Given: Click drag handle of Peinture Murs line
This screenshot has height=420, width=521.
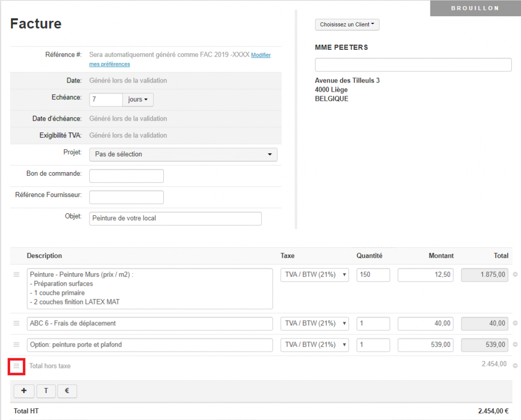Looking at the screenshot, I should [x=16, y=274].
